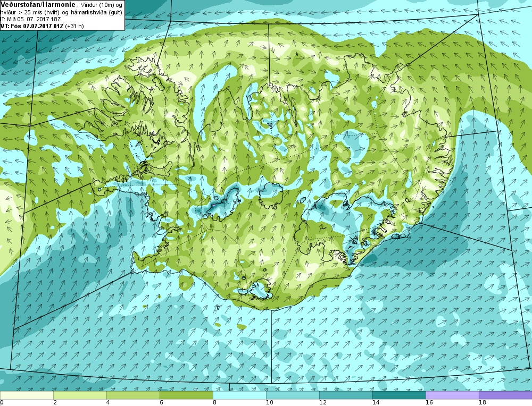Image resolution: width=532 pixels, height=406 pixels.
Task: Select the 10–12 m/s light teal legend swatch
Action: [x=293, y=395]
